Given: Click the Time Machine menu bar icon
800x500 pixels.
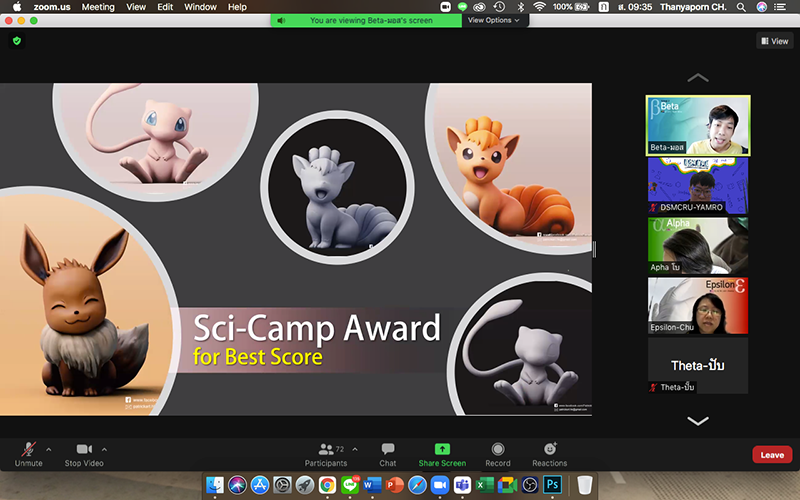Looking at the screenshot, I should [x=499, y=7].
